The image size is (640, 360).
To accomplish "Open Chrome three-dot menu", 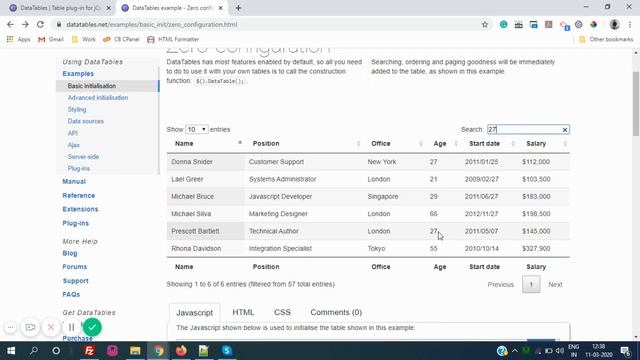I will pyautogui.click(x=631, y=24).
